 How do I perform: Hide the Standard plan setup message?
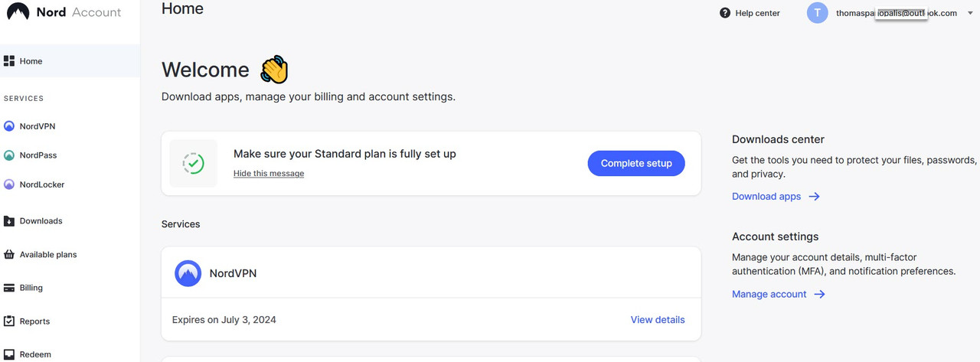[x=269, y=174]
